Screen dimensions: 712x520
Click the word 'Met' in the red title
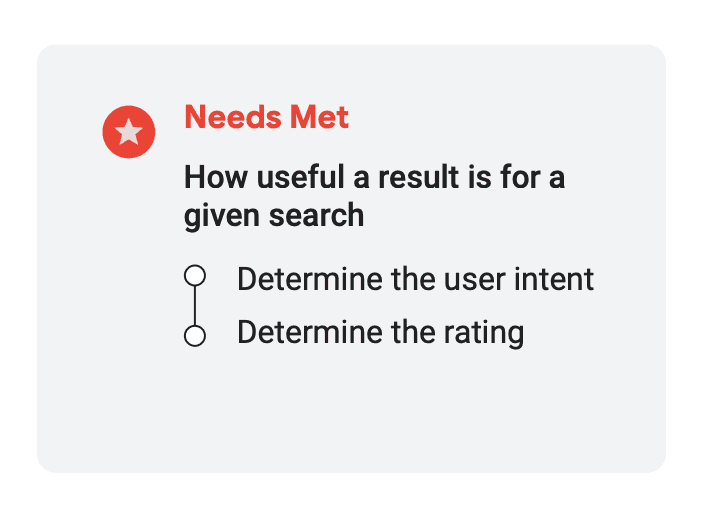(x=319, y=117)
